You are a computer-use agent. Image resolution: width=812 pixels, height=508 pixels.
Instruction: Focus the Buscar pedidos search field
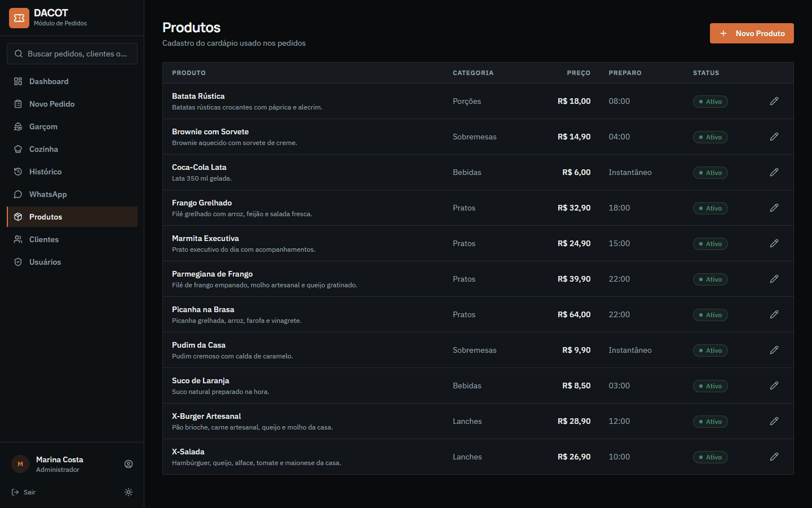pyautogui.click(x=72, y=54)
